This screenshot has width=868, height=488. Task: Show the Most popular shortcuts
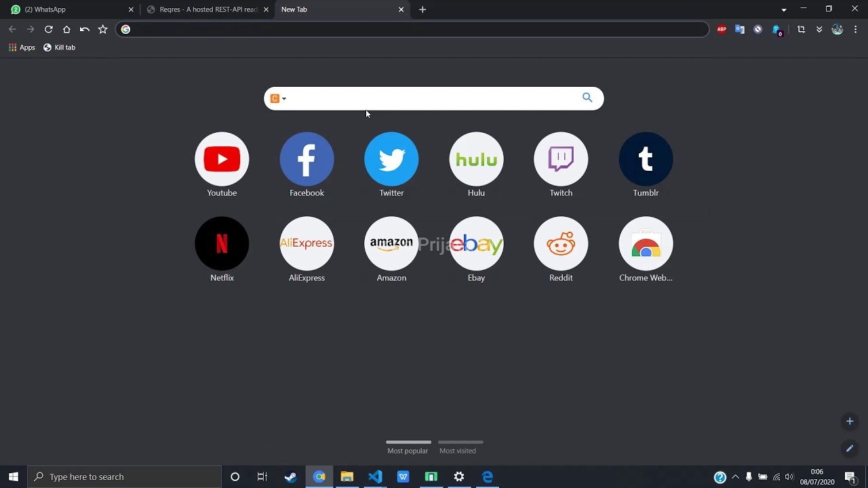point(408,447)
